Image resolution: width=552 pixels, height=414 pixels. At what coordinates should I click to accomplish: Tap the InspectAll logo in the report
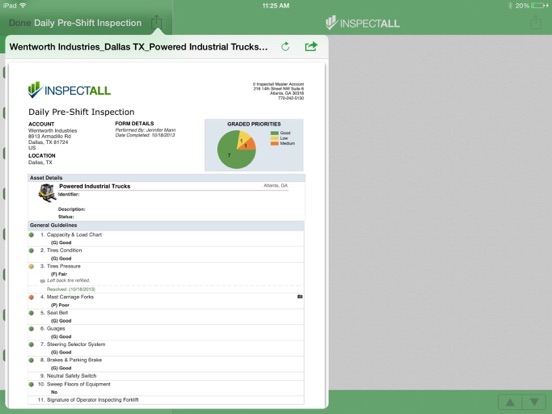[x=69, y=90]
